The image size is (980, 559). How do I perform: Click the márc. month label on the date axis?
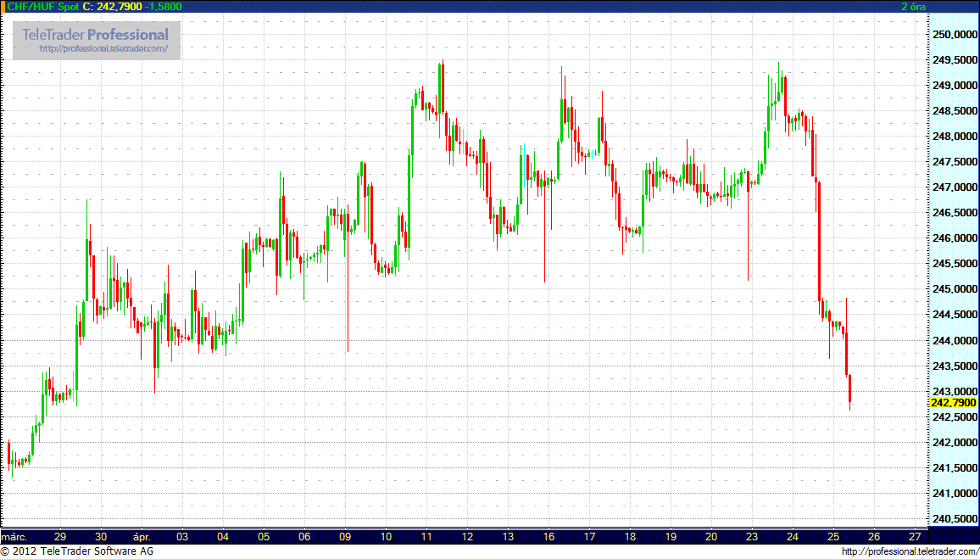[x=15, y=537]
